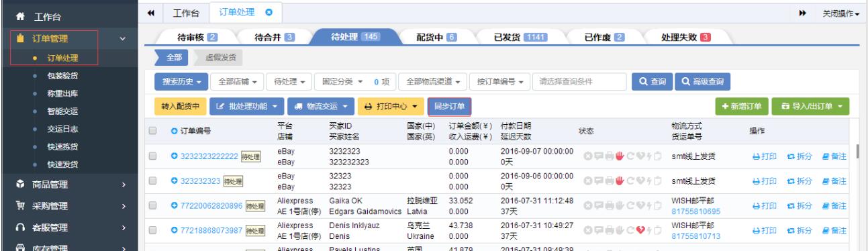Click the 转入配货中 button
Screen dimensions: 868x251
[x=181, y=106]
